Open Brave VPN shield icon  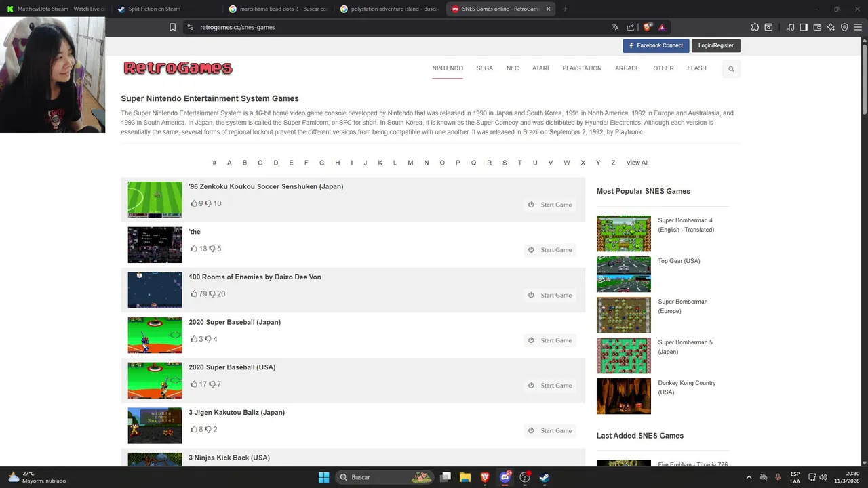click(844, 27)
